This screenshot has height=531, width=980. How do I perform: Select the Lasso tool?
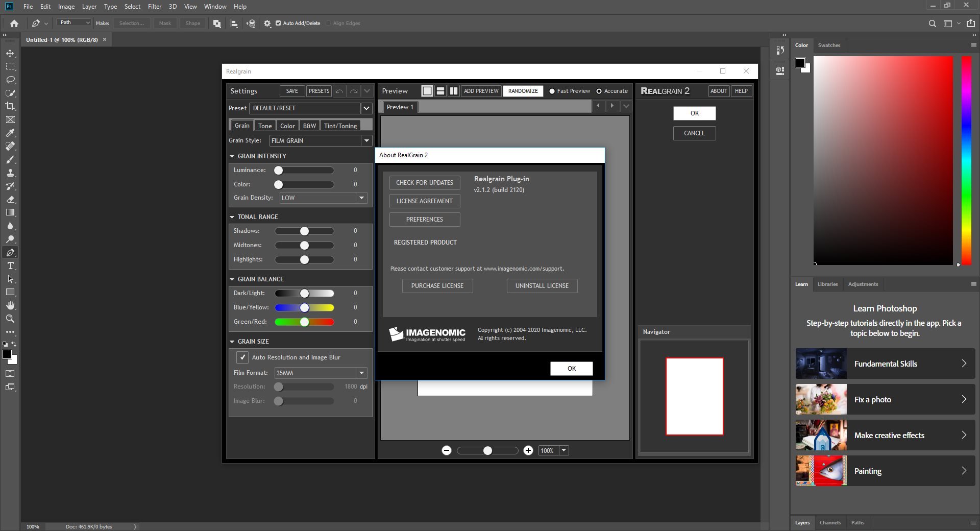click(x=10, y=80)
